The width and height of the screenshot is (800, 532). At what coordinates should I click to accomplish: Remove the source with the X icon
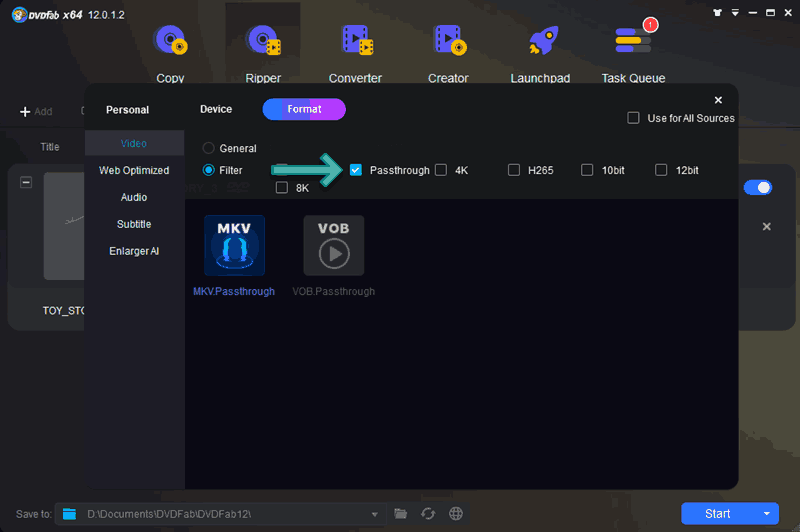click(766, 226)
